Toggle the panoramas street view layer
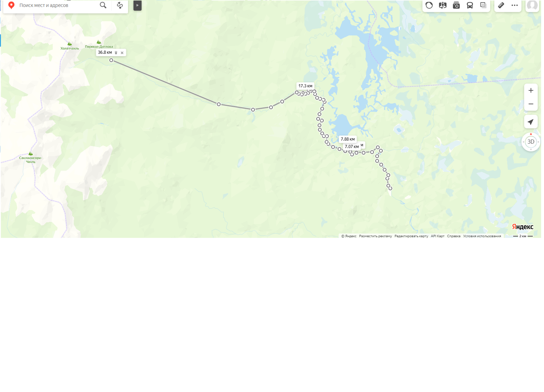The width and height of the screenshot is (544, 392). pos(443,5)
